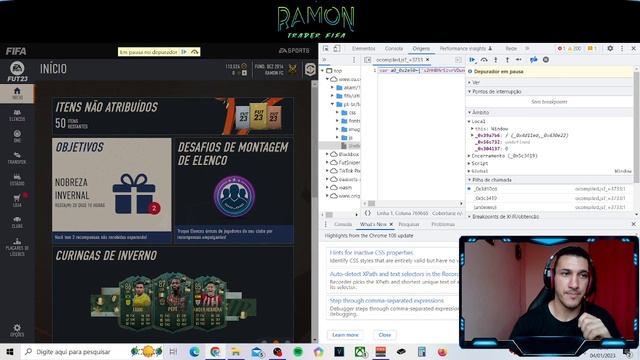Viewport: 640px width, 360px height.
Task: Expand the Ver watch section
Action: (550, 82)
